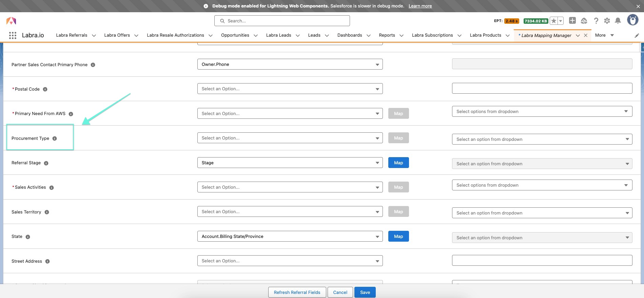Open the Global Actions plus icon
The width and height of the screenshot is (644, 298).
point(572,21)
